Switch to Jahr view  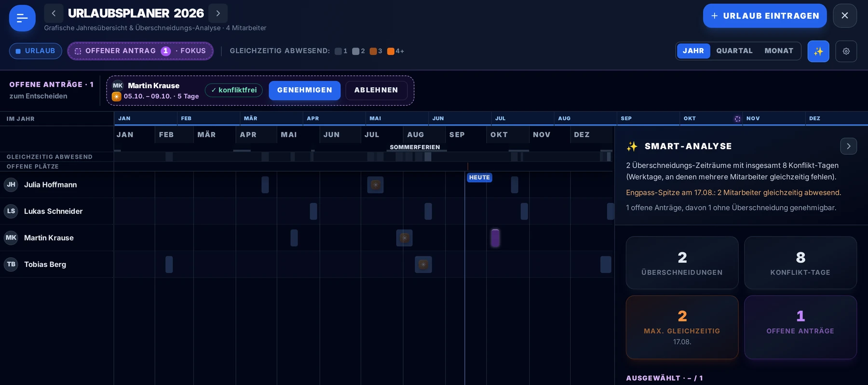point(693,51)
